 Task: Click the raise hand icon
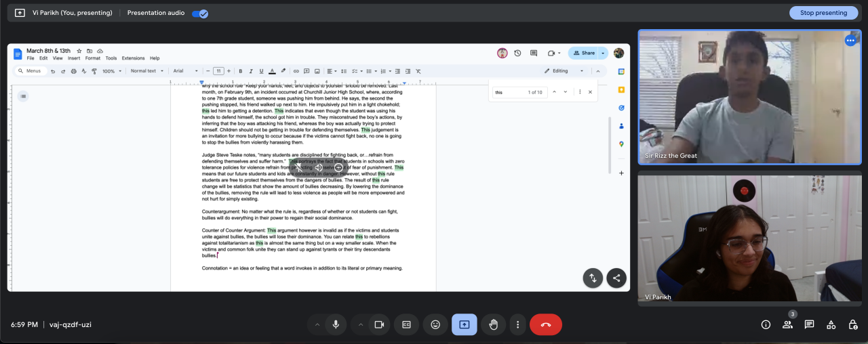[494, 324]
